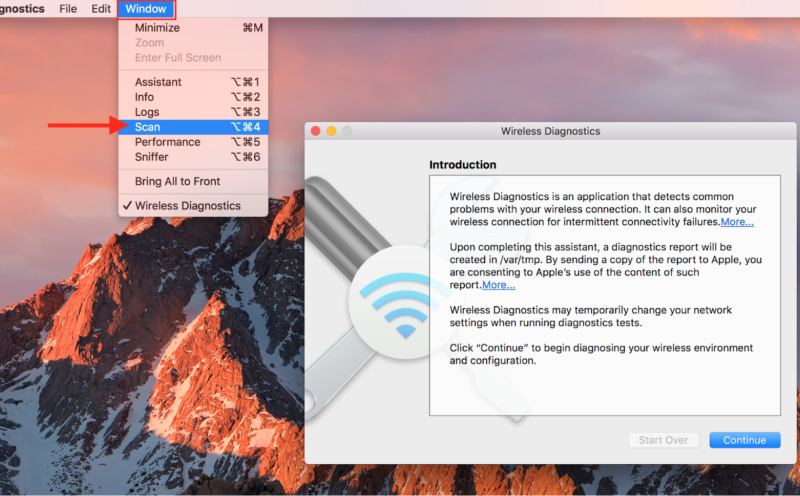Click the paragraph about temporarily changing network settings

590,316
